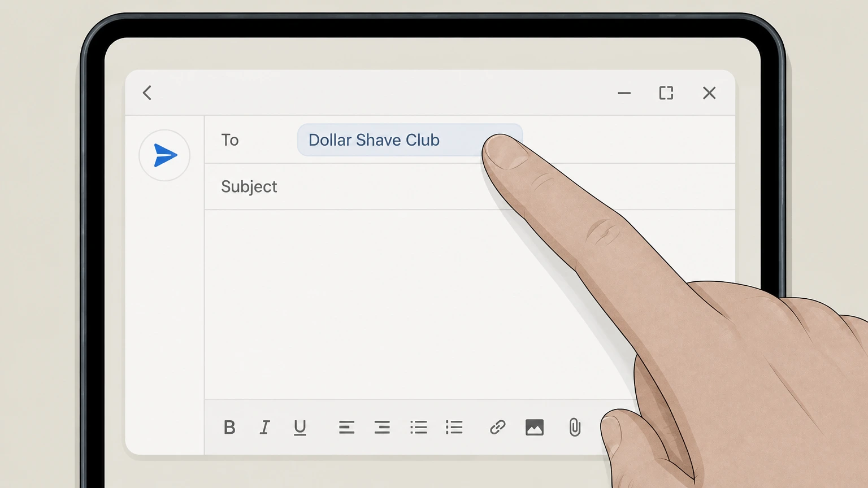
Task: Insert a bulleted list
Action: [x=419, y=428]
